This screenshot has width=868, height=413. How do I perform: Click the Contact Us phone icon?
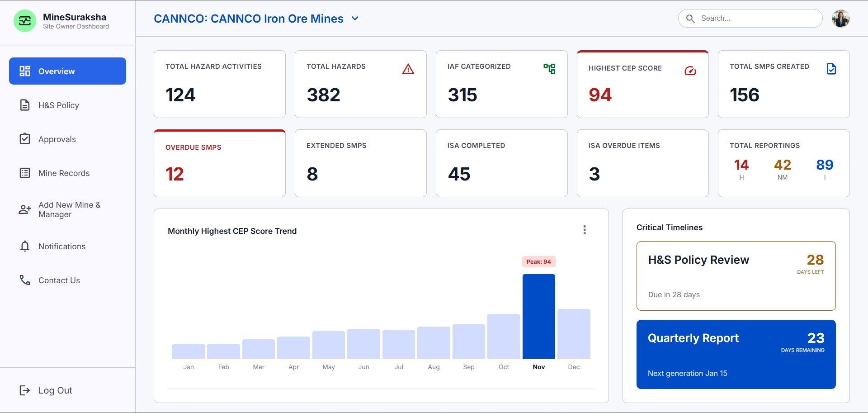click(25, 280)
